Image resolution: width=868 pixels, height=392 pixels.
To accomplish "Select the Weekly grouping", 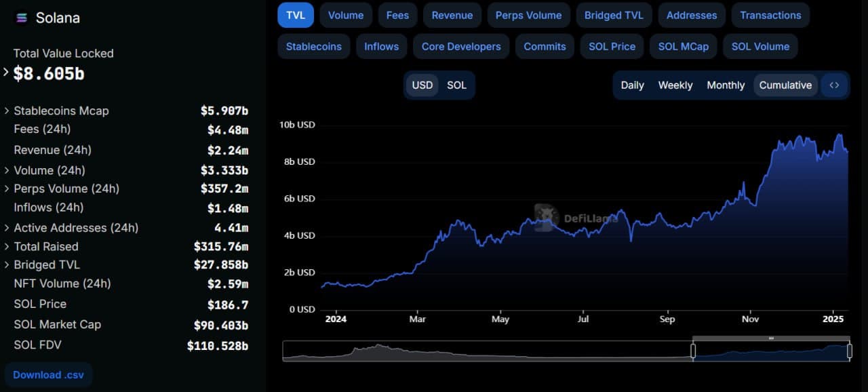I will 675,85.
